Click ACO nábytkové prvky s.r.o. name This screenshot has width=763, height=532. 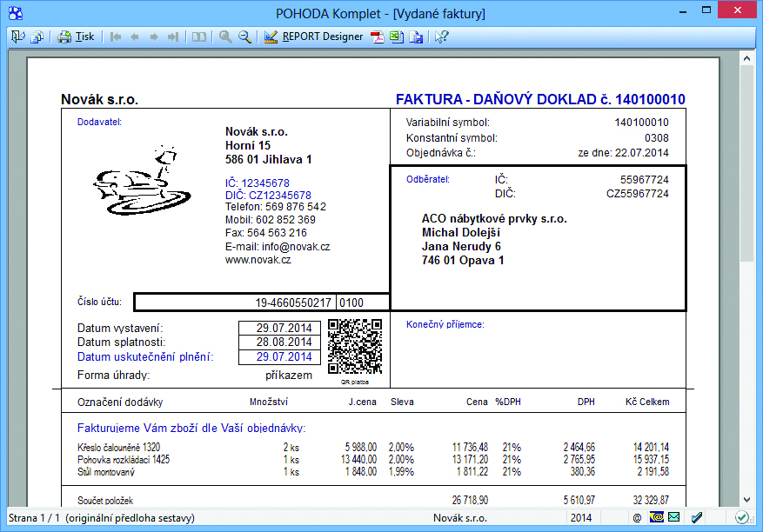494,218
